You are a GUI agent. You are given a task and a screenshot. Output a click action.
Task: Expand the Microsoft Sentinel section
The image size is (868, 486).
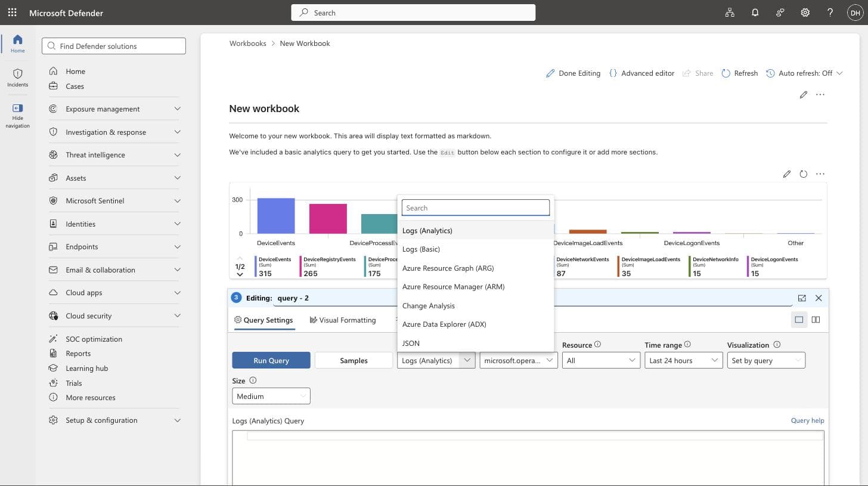[x=114, y=201]
